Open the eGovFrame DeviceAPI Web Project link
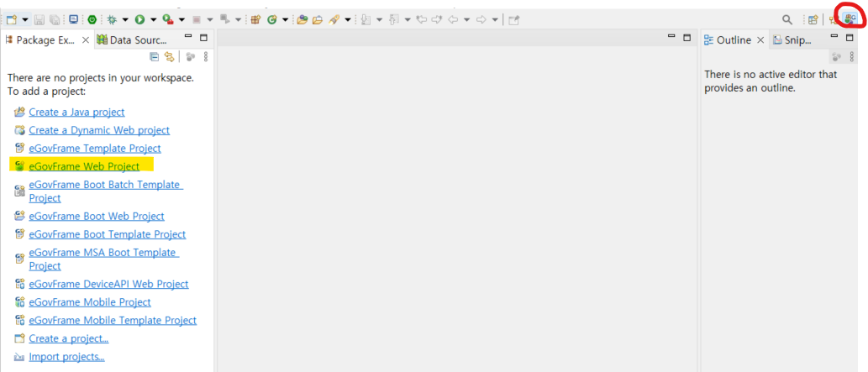 pyautogui.click(x=109, y=284)
